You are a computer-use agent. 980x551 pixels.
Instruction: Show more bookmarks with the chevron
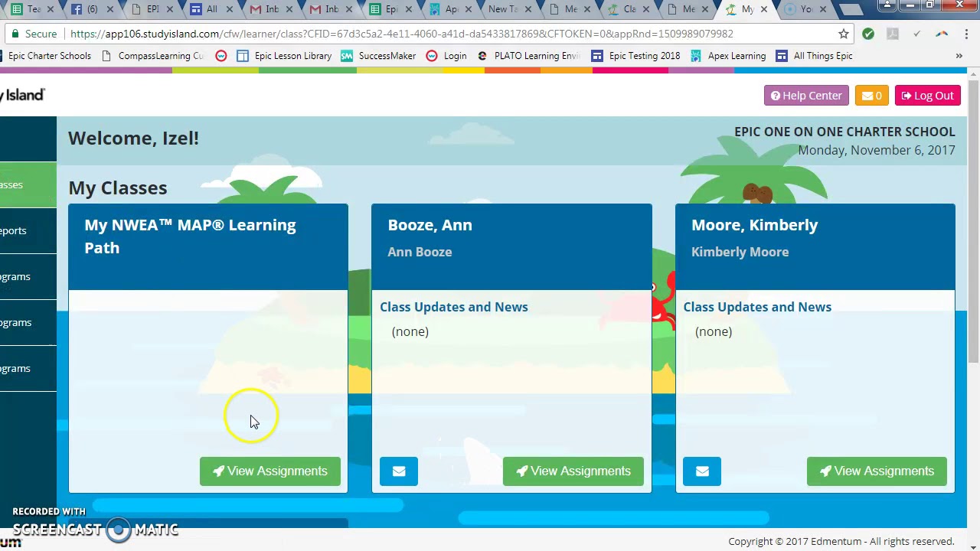pyautogui.click(x=959, y=56)
